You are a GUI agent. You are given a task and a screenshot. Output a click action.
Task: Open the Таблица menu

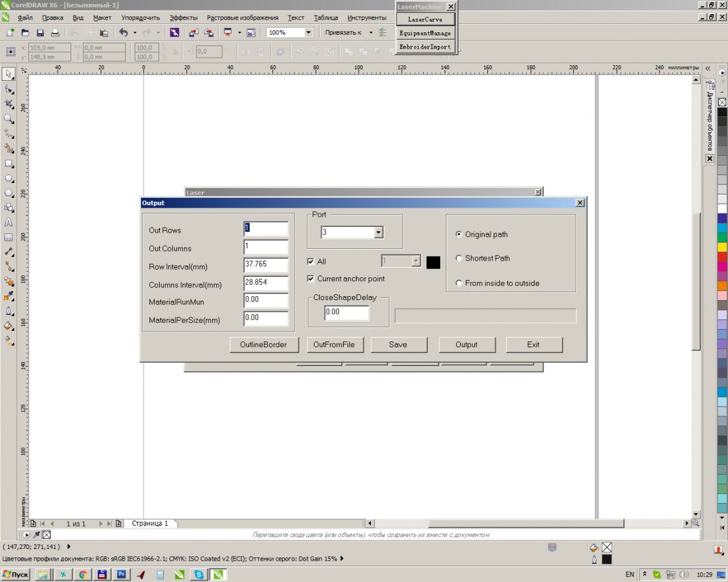[x=325, y=17]
